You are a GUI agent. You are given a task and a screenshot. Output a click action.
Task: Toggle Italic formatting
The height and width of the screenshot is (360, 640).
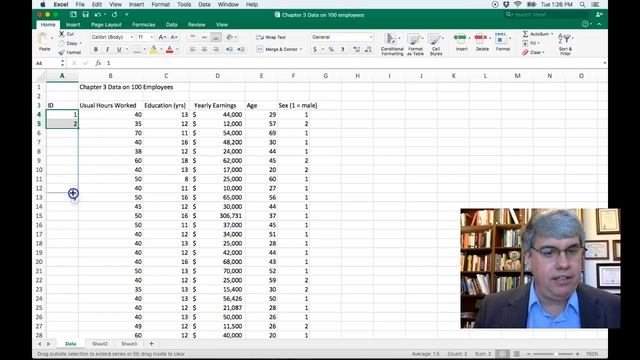click(x=107, y=49)
